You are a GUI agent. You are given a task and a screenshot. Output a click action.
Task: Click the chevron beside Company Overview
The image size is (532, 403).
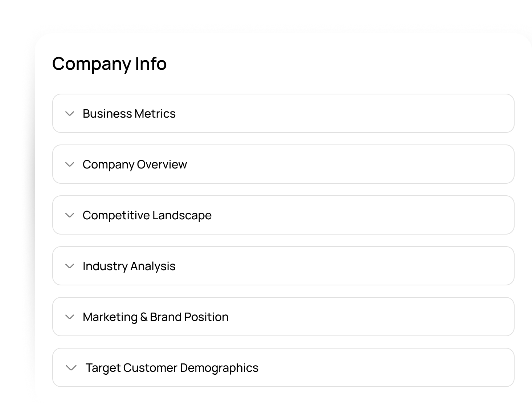point(70,164)
